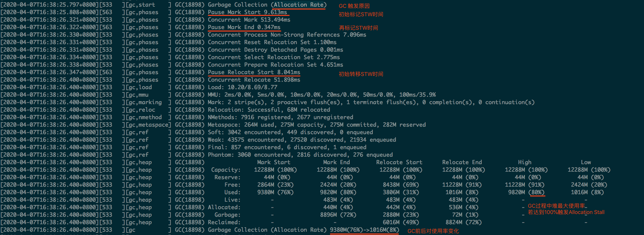Click the underlined (80%) value in High column

tap(537, 192)
